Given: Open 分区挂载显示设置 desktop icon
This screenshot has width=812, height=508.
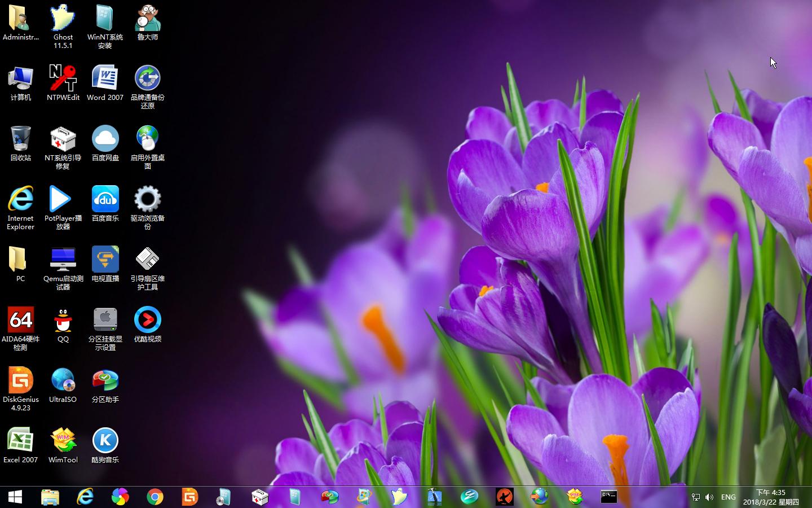Looking at the screenshot, I should [x=105, y=329].
